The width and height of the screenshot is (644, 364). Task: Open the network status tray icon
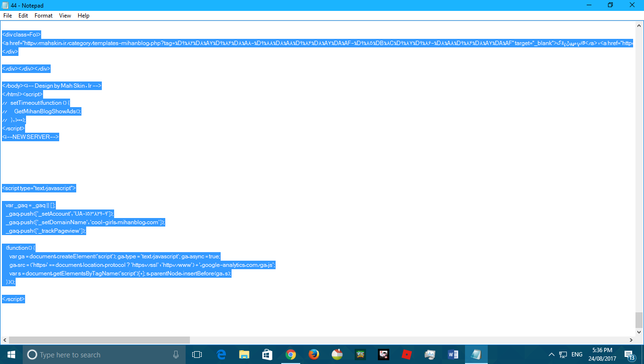563,355
